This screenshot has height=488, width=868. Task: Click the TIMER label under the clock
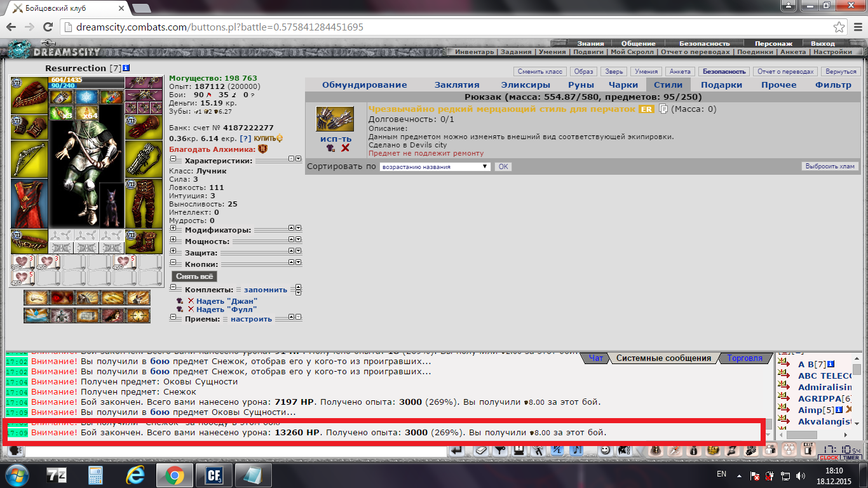[850, 457]
